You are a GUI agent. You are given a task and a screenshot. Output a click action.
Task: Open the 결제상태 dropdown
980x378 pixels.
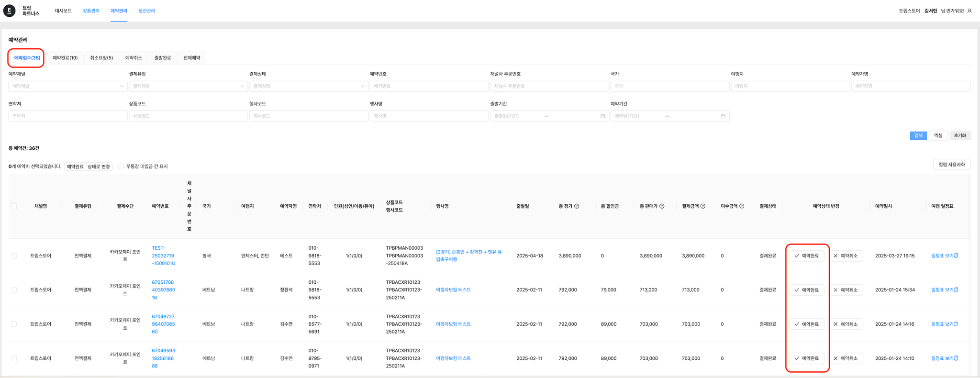tap(309, 86)
